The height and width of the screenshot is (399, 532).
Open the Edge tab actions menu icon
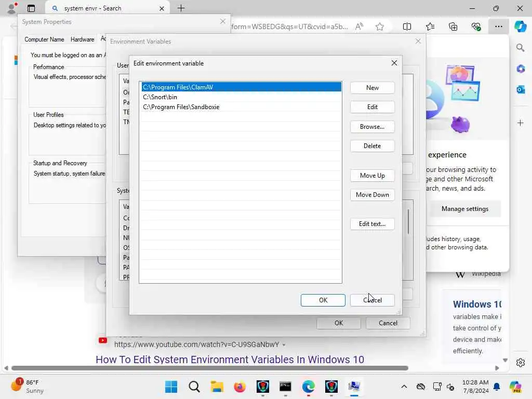tap(31, 8)
